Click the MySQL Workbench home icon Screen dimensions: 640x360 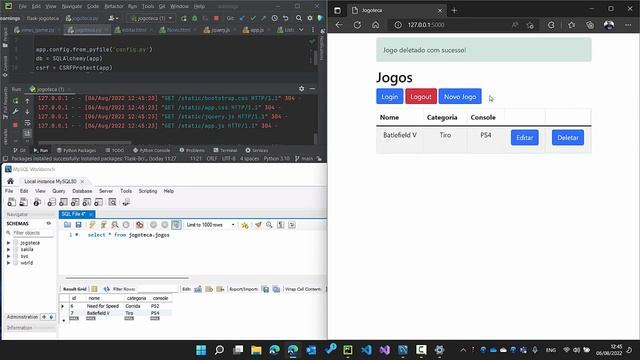click(11, 181)
